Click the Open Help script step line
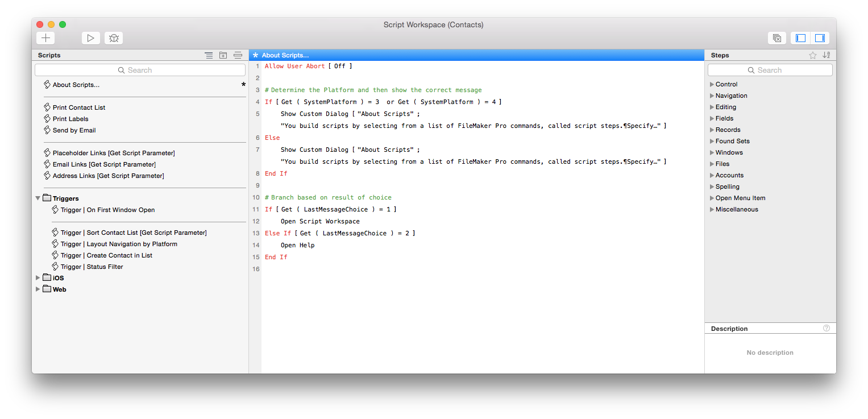Viewport: 868px width, 419px height. pos(297,245)
